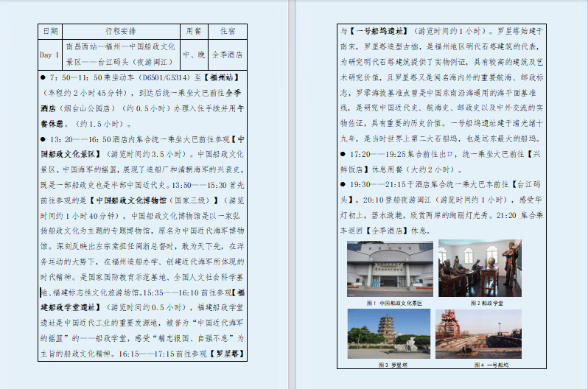Click the 日期 header cell

(50, 31)
